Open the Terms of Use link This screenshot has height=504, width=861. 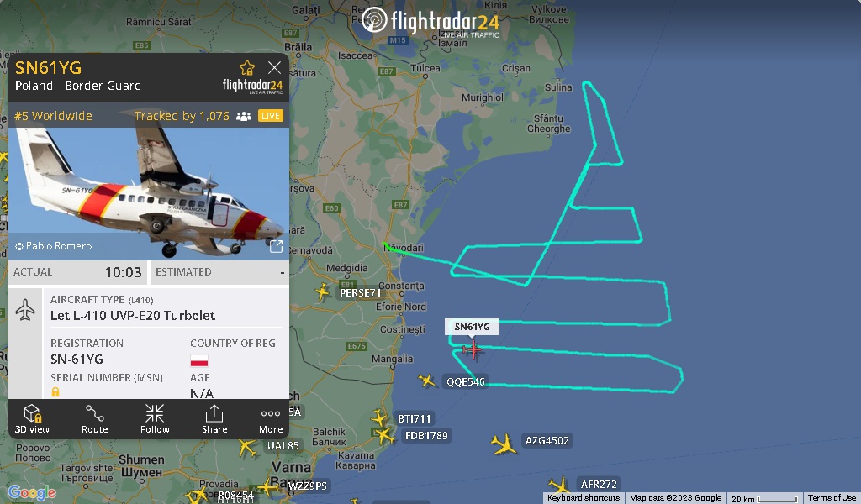[x=832, y=498]
